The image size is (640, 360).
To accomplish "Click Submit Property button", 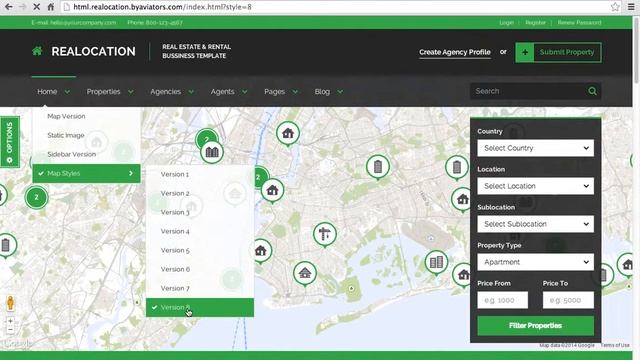I will [x=558, y=52].
